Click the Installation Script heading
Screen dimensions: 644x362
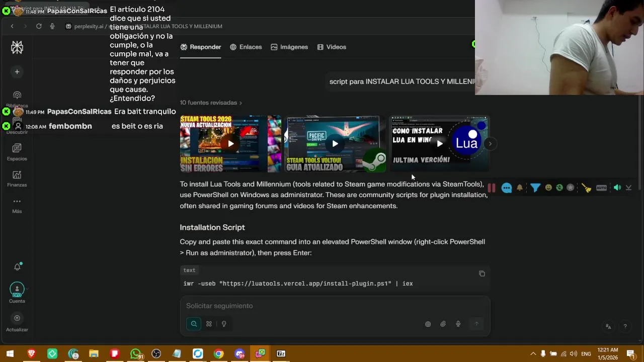coord(212,227)
